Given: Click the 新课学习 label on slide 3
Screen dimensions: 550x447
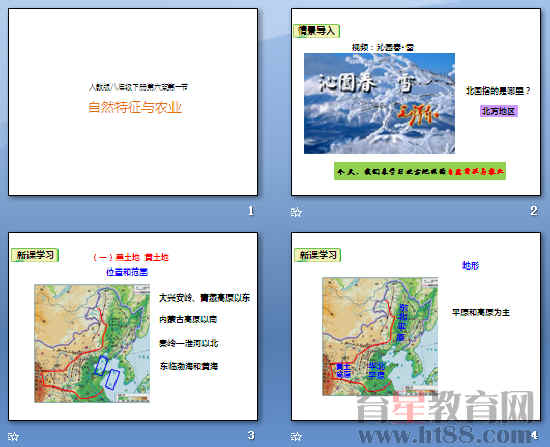Looking at the screenshot, I should [x=35, y=255].
